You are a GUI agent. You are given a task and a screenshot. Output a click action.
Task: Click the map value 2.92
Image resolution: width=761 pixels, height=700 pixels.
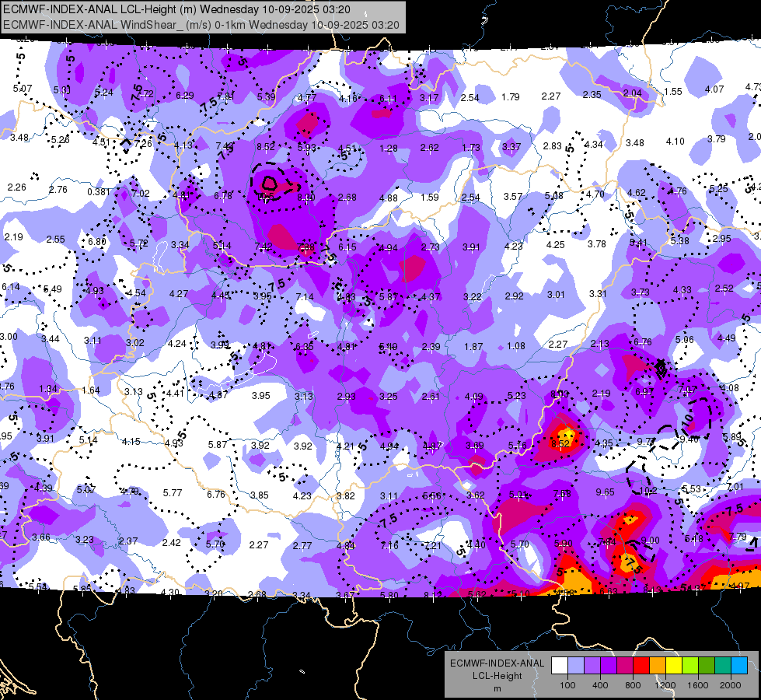pos(514,296)
